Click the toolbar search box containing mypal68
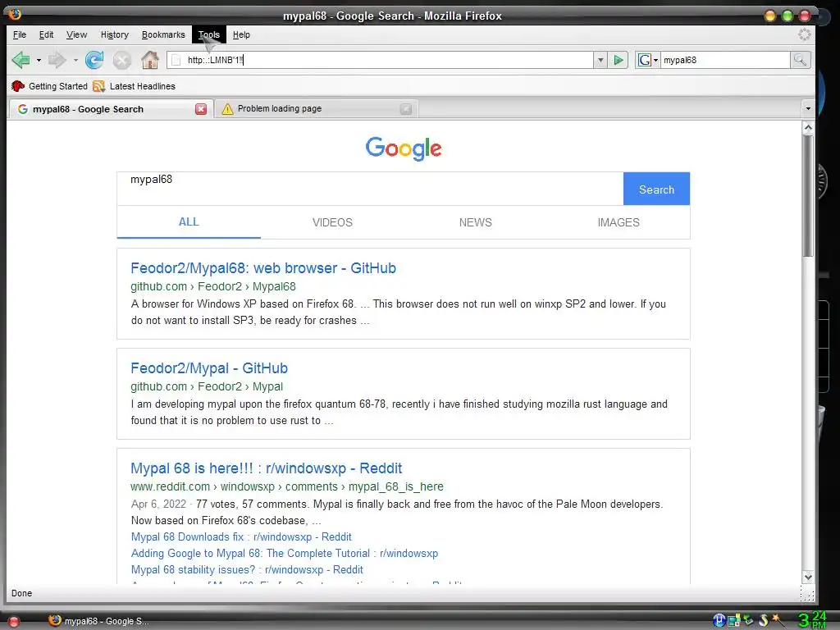The image size is (840, 630). [x=725, y=60]
